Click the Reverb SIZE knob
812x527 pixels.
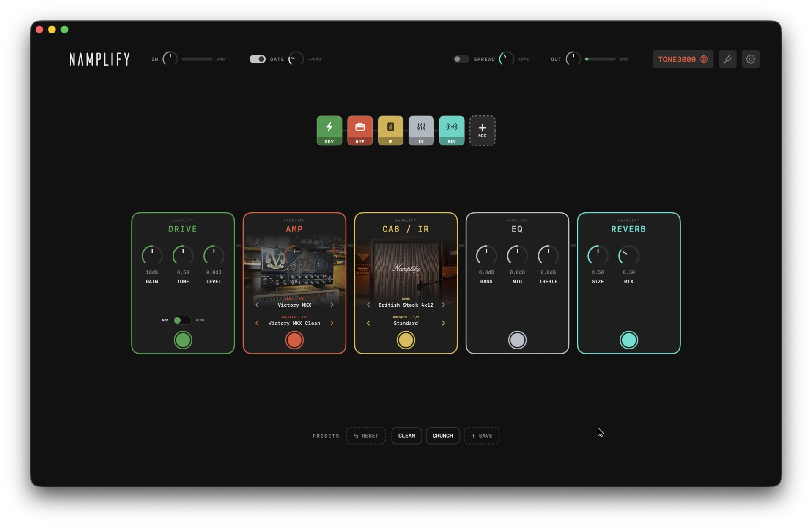[x=598, y=255]
